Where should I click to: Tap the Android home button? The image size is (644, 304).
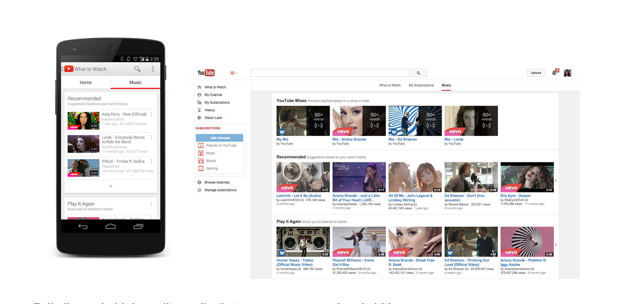coord(111,227)
